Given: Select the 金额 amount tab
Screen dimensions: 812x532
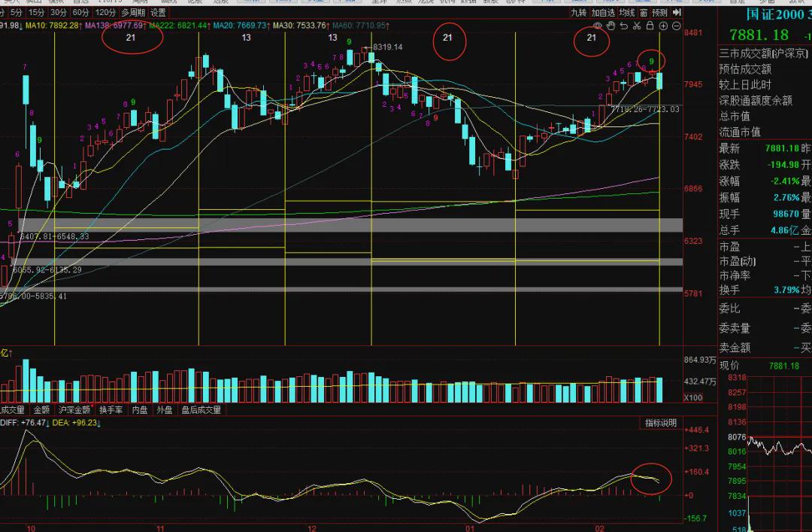Looking at the screenshot, I should tap(42, 409).
